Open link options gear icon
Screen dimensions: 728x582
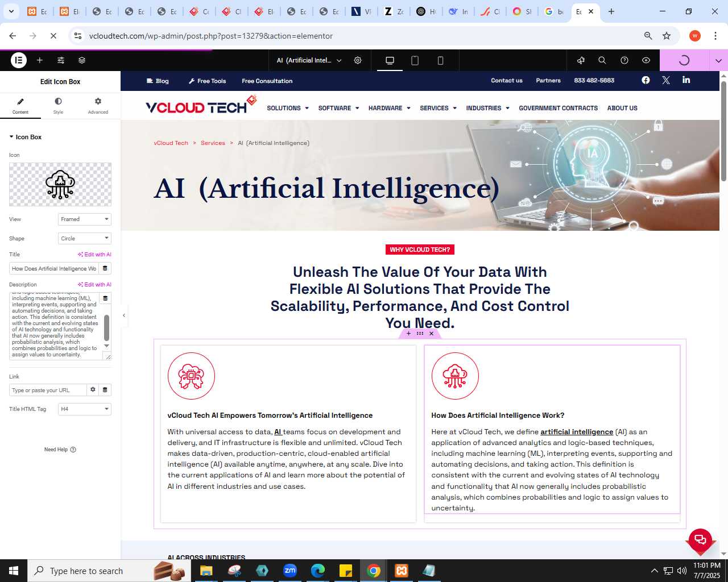tap(93, 390)
